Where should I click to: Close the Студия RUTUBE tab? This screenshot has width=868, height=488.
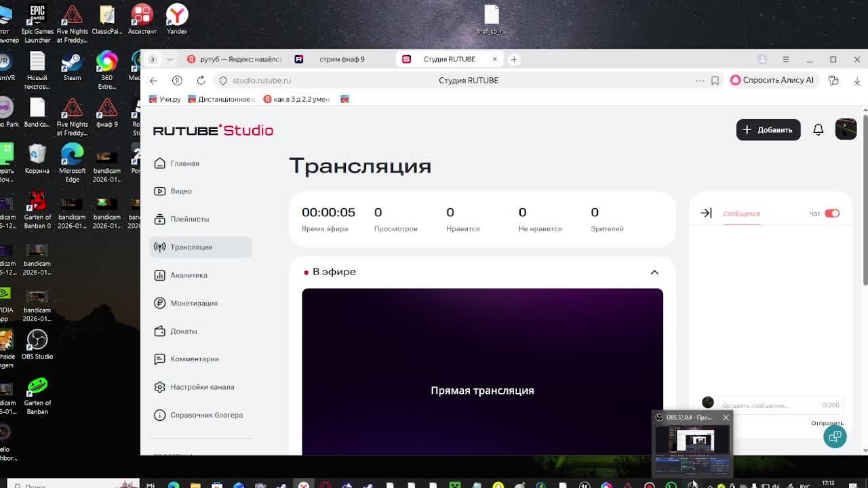494,59
